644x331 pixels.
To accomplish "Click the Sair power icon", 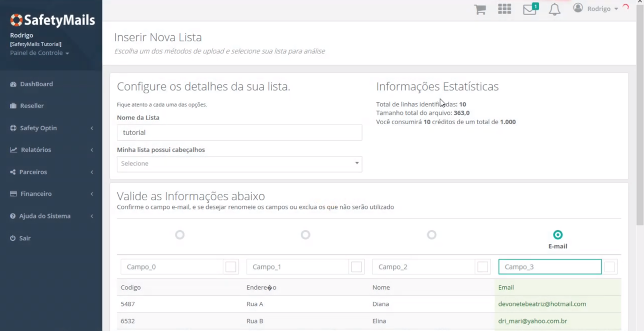I will click(x=13, y=238).
